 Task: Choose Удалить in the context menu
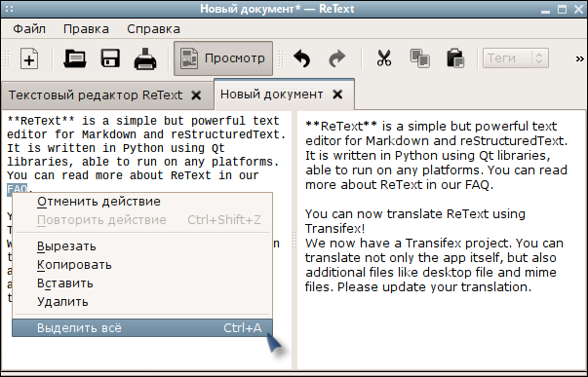pos(142,301)
